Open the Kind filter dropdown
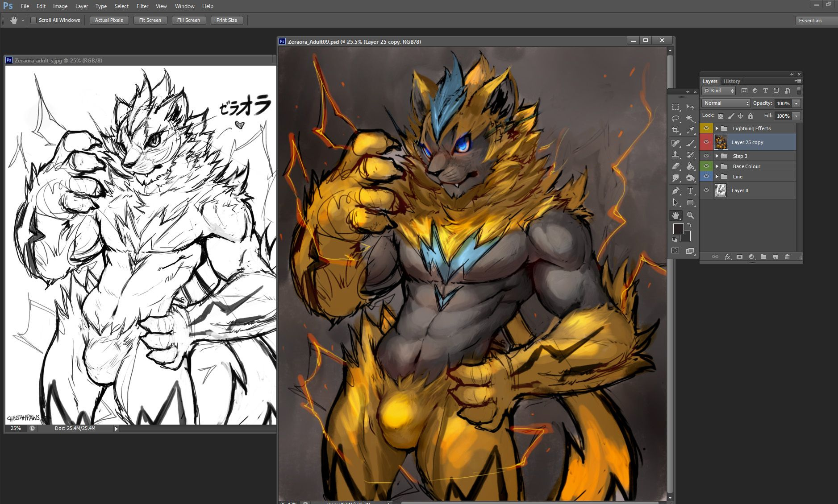 pos(719,91)
